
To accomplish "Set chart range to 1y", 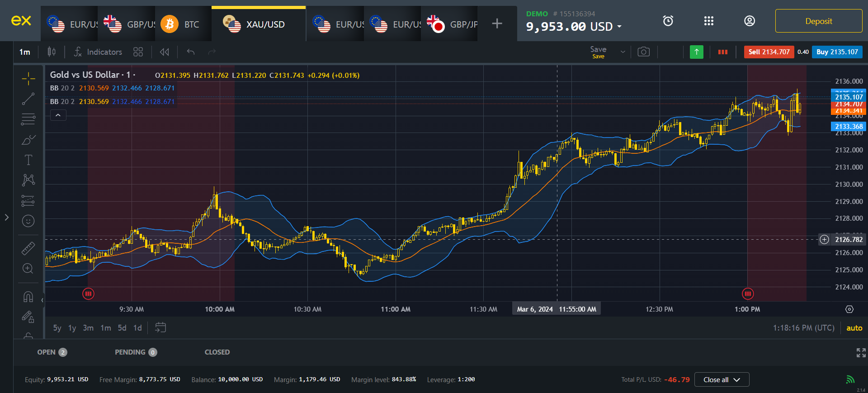I will (72, 328).
